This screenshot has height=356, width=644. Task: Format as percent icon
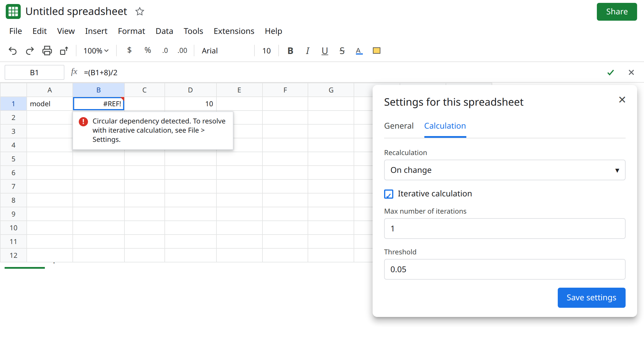point(148,50)
